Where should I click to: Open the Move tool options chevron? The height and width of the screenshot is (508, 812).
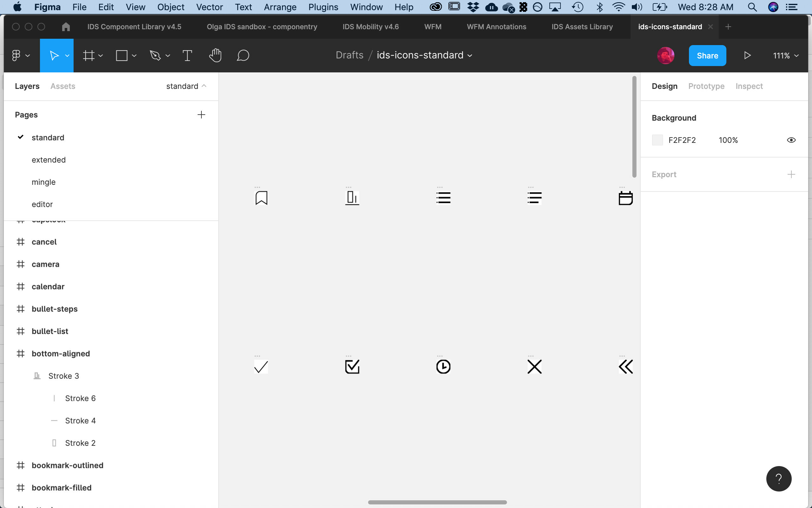67,56
